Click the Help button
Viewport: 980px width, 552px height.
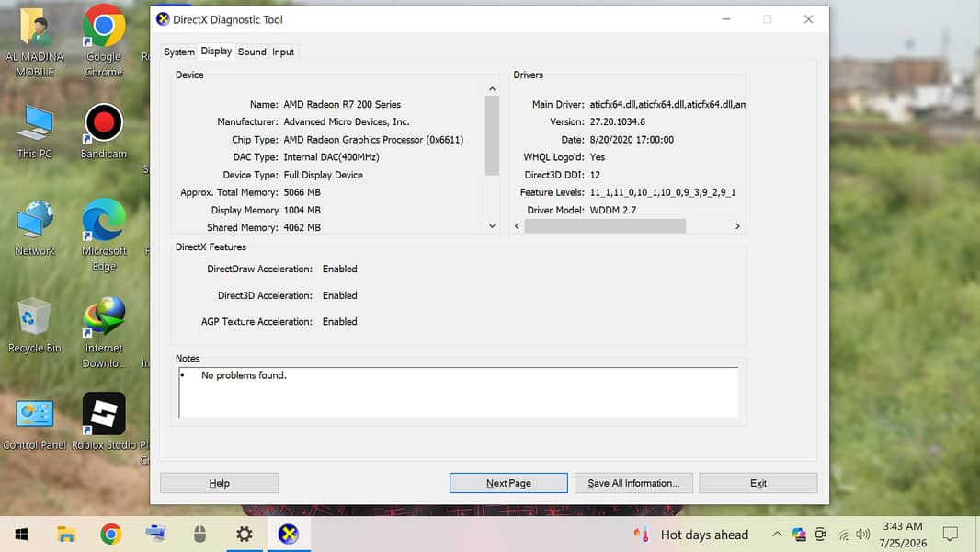pyautogui.click(x=220, y=483)
